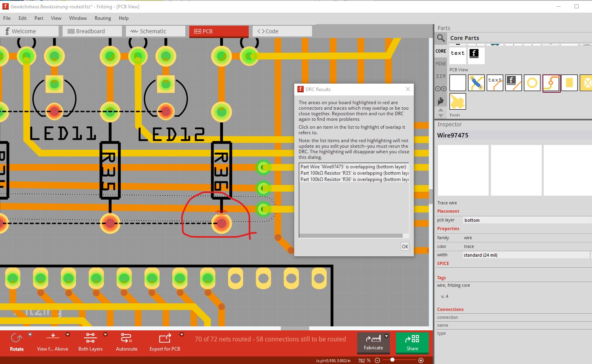
Task: Open the width standard (24 mil) dropdown
Action: pyautogui.click(x=527, y=255)
